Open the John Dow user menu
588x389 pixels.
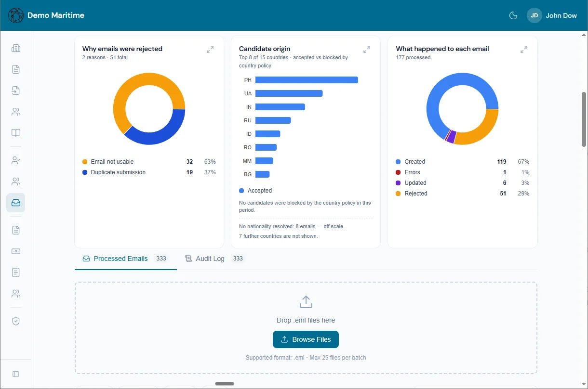click(x=552, y=15)
